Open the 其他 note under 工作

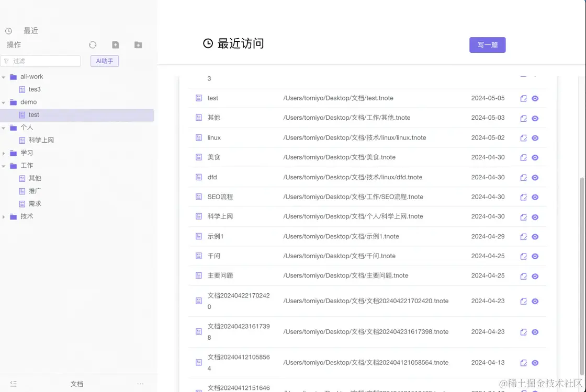tap(35, 178)
